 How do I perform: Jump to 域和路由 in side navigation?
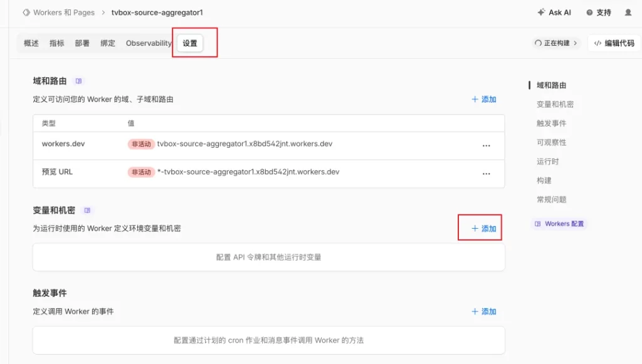[x=551, y=85]
